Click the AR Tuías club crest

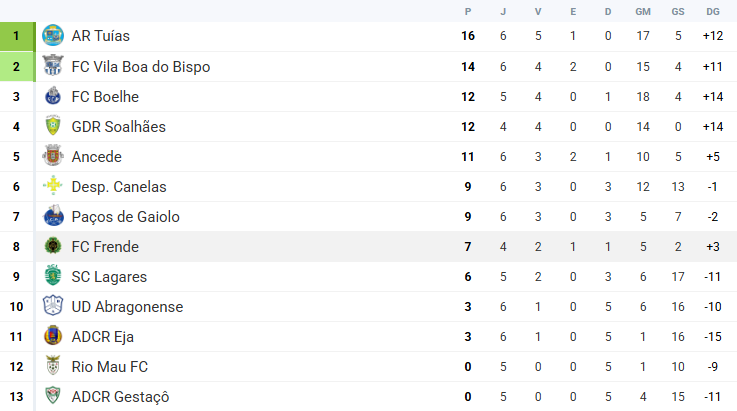(x=53, y=36)
